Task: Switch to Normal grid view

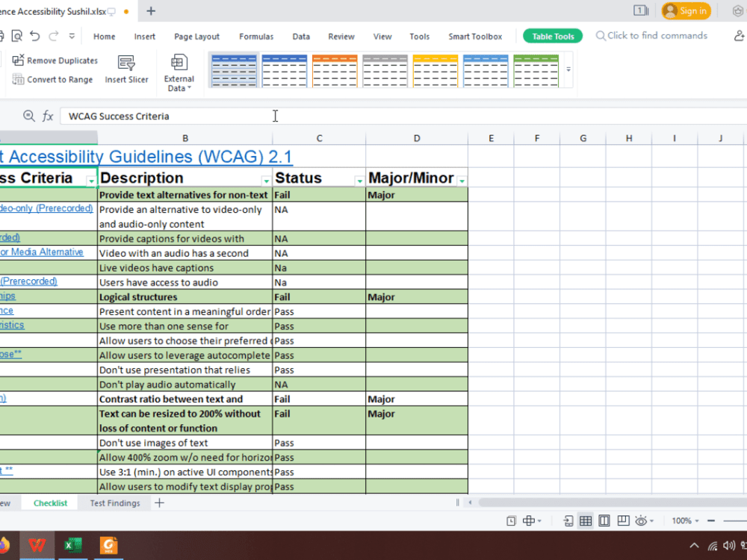Action: tap(586, 521)
